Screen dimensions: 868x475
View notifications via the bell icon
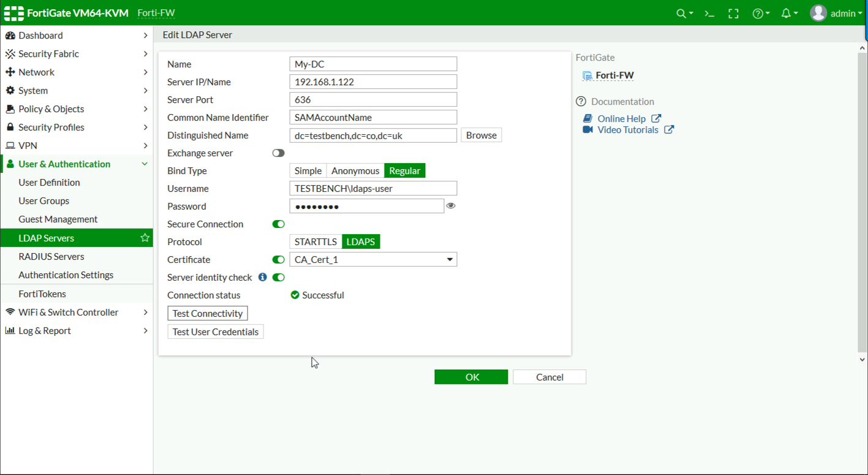tap(787, 12)
